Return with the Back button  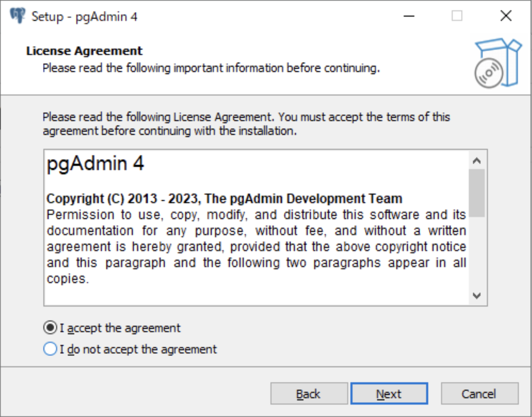309,393
